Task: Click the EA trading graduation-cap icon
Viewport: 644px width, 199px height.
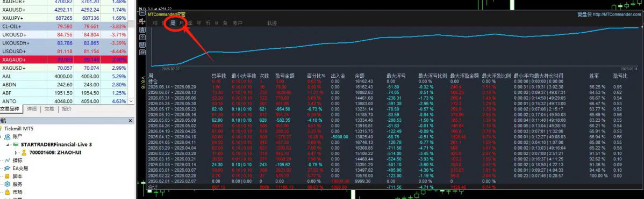Action: pos(8,168)
